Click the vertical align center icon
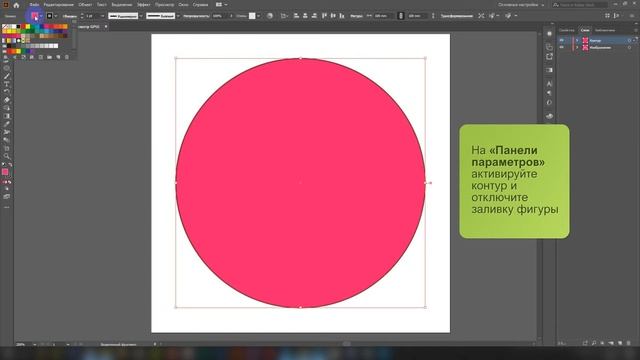Screen dimensions: 640x360 [x=333, y=16]
